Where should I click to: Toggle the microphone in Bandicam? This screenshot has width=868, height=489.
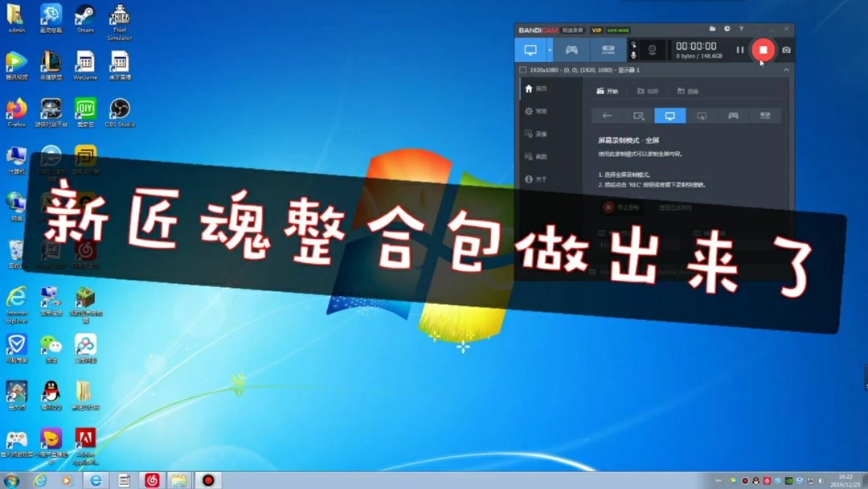pos(633,55)
